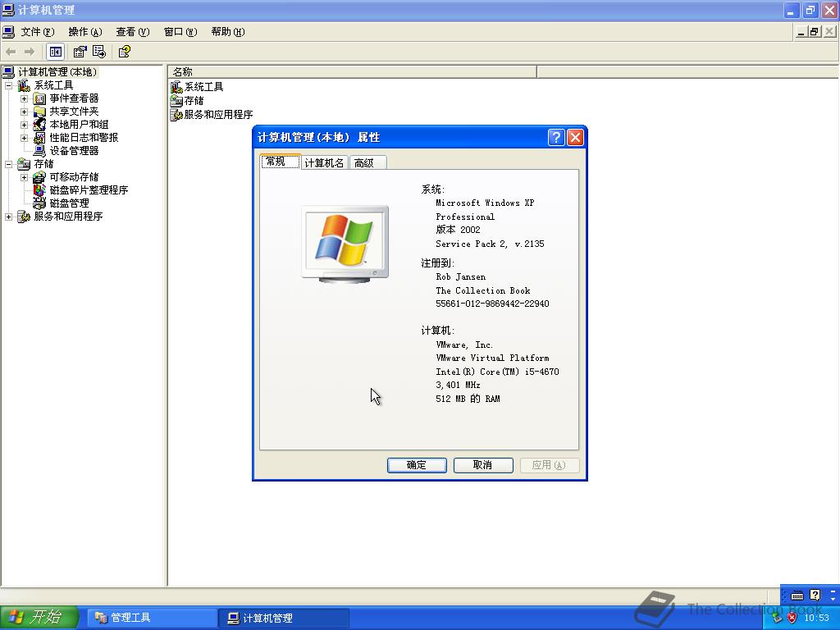Click the Forward arrow toolbar icon
Image resolution: width=840 pixels, height=630 pixels.
[x=30, y=52]
